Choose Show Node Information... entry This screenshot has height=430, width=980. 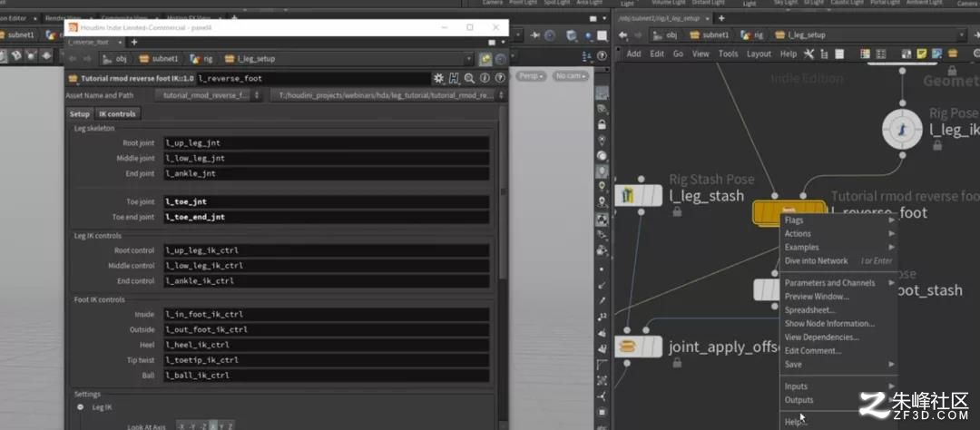click(838, 324)
